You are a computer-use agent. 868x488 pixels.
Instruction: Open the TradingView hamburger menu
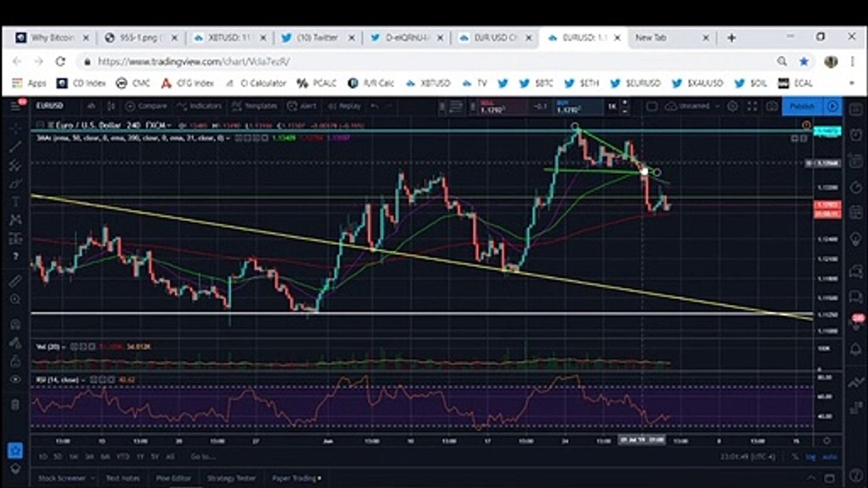(x=15, y=106)
